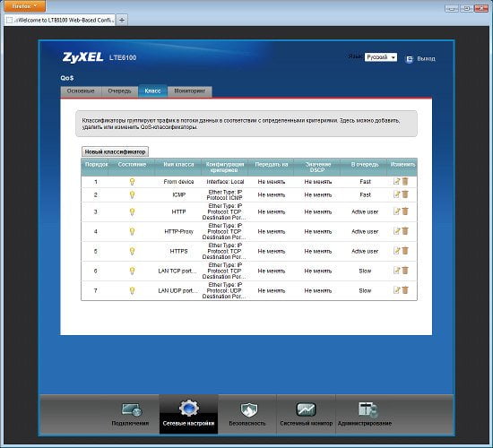Edit the LAN TCP port classifier
The height and width of the screenshot is (448, 493).
click(396, 271)
